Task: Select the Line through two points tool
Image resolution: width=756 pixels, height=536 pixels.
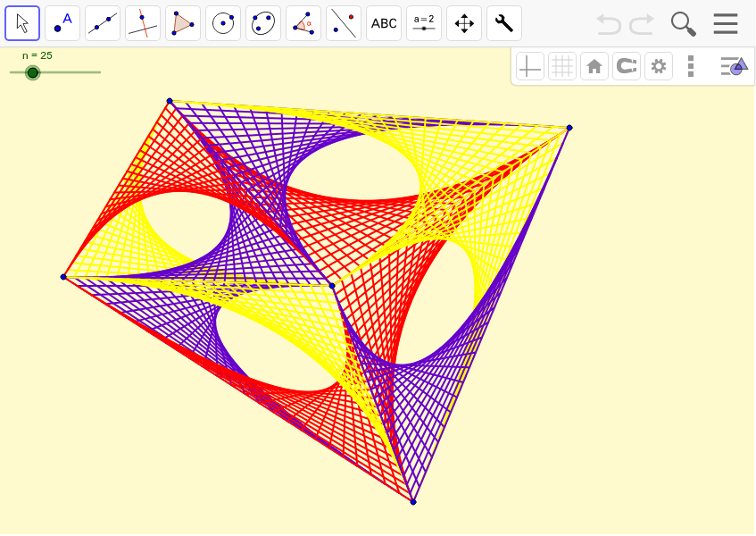Action: coord(103,23)
